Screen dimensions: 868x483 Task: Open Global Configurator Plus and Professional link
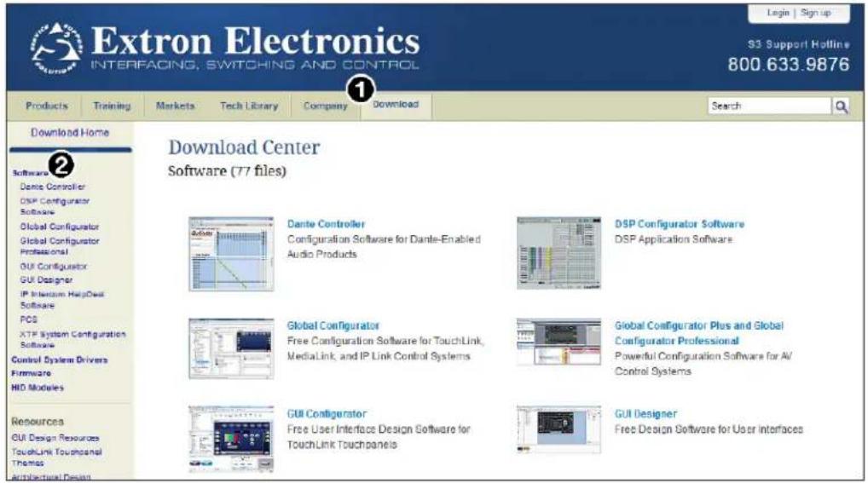[x=699, y=334]
